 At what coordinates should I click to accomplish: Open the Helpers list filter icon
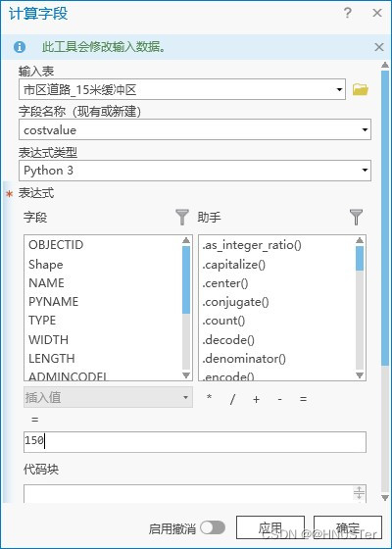[x=356, y=217]
